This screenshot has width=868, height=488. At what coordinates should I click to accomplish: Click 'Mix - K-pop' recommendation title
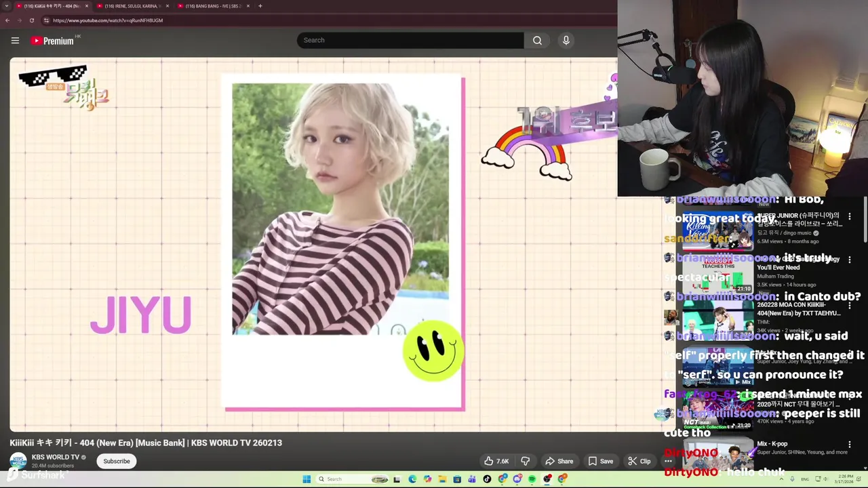tap(772, 444)
